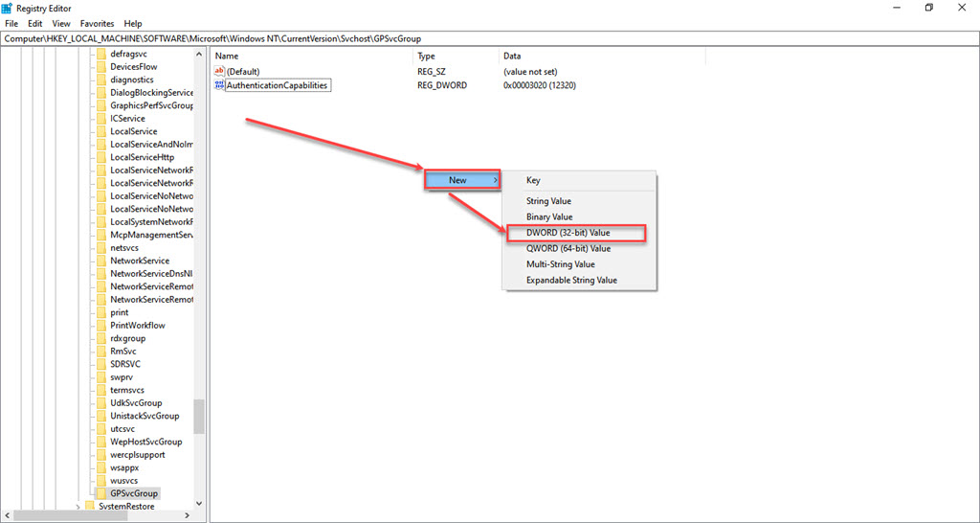Click the LocalService folder icon
The height and width of the screenshot is (523, 980).
(x=101, y=131)
